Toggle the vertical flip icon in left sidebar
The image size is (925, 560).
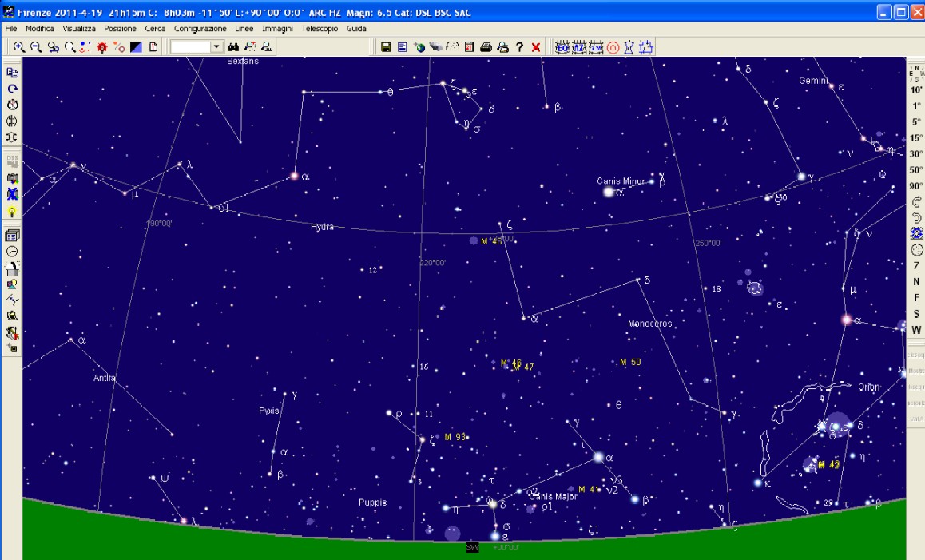point(12,137)
